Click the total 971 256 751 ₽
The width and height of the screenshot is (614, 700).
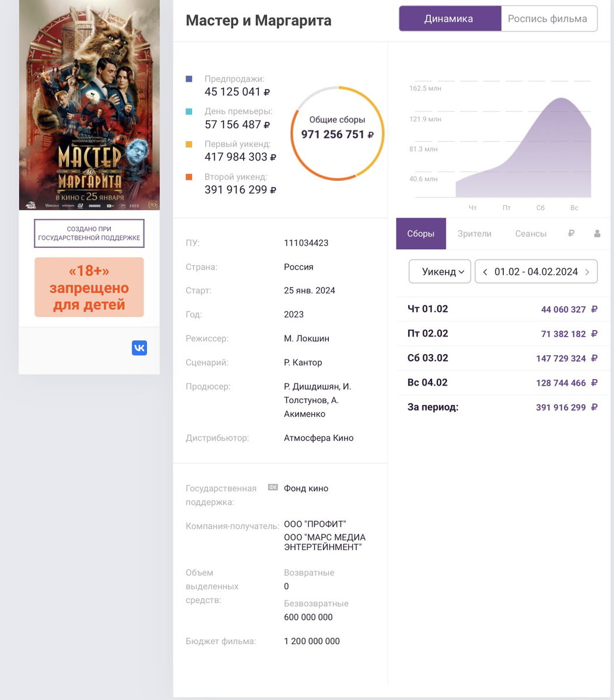point(338,135)
